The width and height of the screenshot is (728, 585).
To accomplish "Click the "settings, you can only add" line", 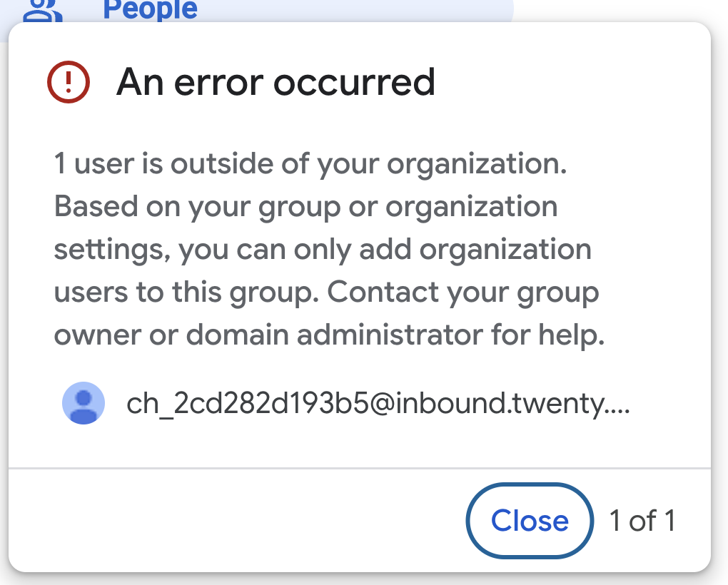I will click(323, 250).
